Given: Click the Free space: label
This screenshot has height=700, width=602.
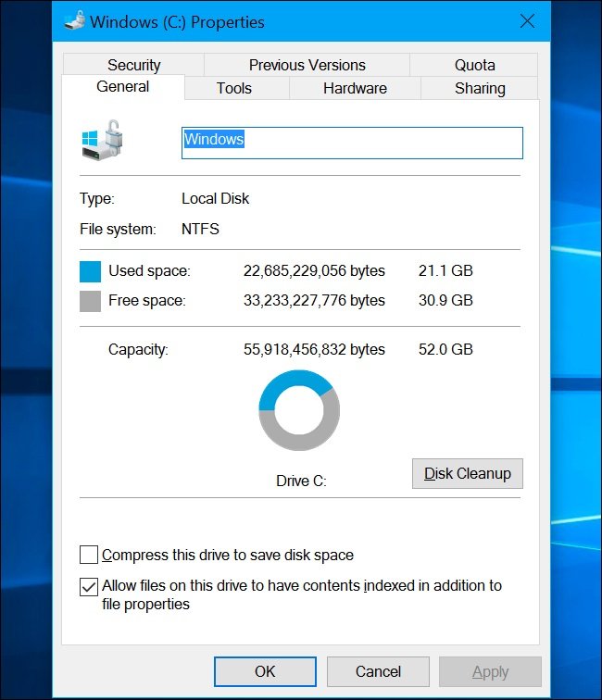Looking at the screenshot, I should point(147,300).
